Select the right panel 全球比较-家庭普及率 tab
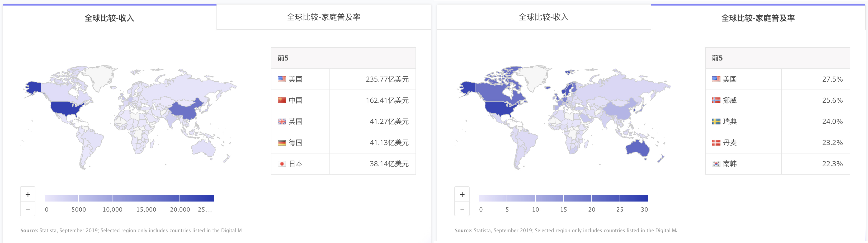Viewport: 868px width, 243px height. [x=757, y=18]
